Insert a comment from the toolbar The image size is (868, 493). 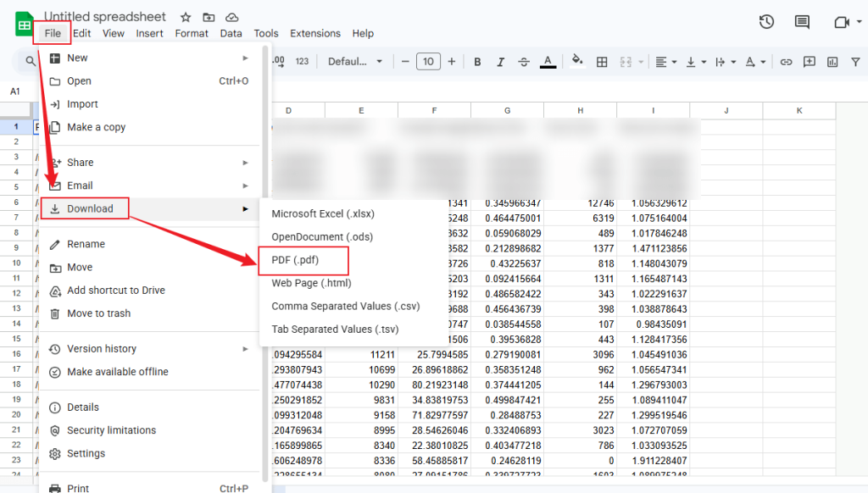(809, 61)
